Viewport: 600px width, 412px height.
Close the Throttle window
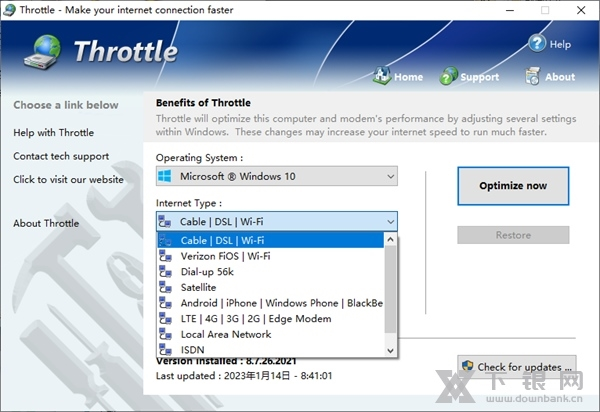[x=581, y=10]
